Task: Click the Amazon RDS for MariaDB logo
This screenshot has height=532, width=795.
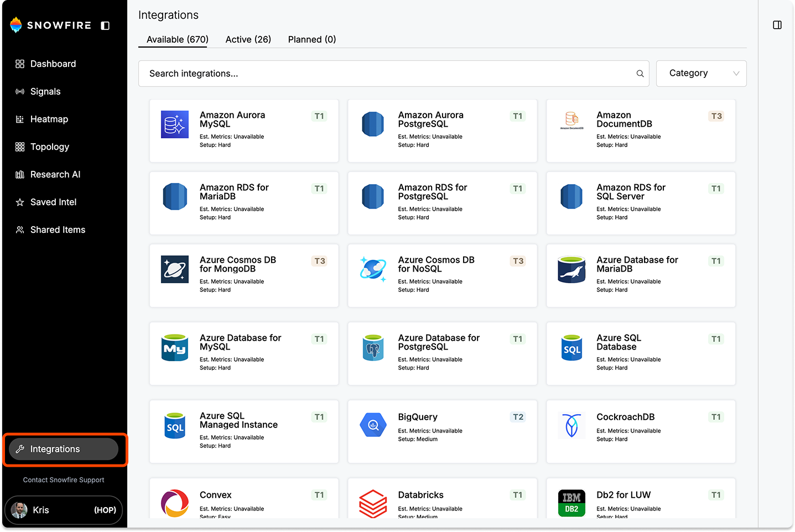Action: coord(175,197)
